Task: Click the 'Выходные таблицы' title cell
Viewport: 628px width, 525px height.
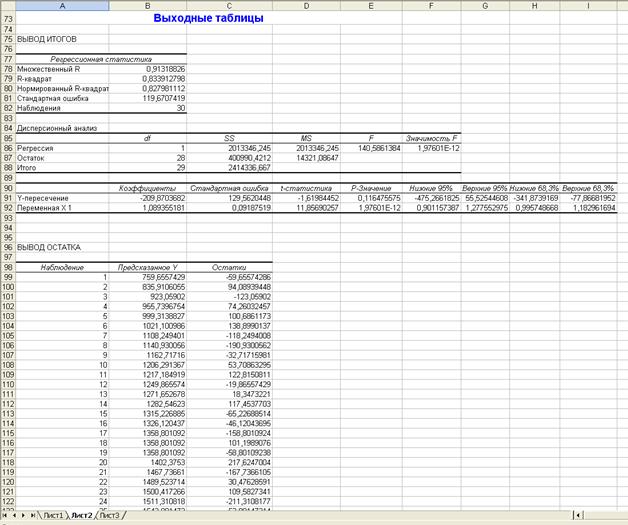Action: [209, 18]
